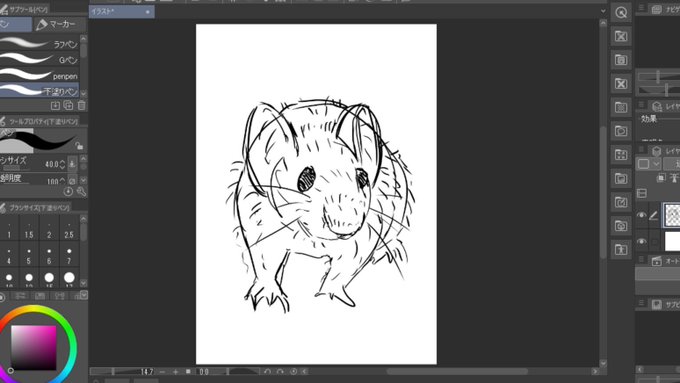Pick a shade in the color square
The width and height of the screenshot is (680, 383).
(33, 348)
